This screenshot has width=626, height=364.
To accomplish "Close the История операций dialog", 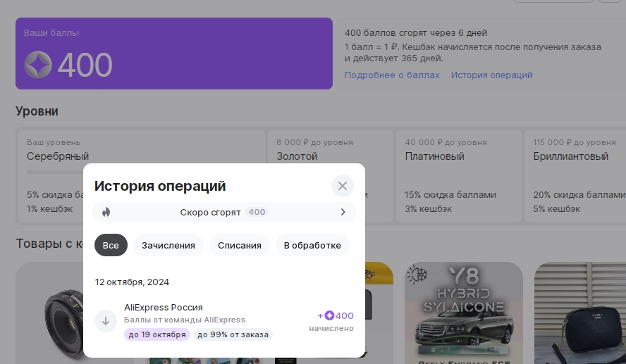I will tap(342, 186).
